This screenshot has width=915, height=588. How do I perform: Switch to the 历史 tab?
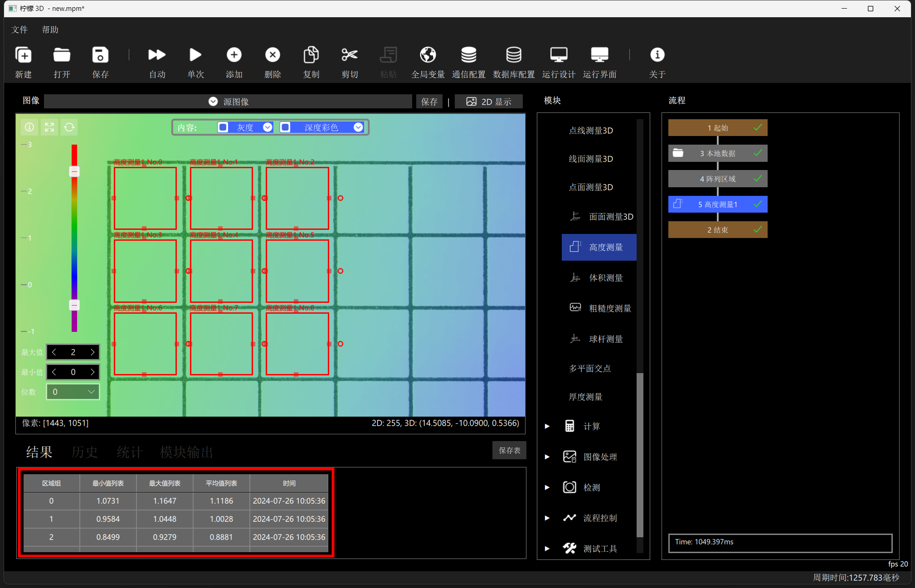tap(84, 452)
